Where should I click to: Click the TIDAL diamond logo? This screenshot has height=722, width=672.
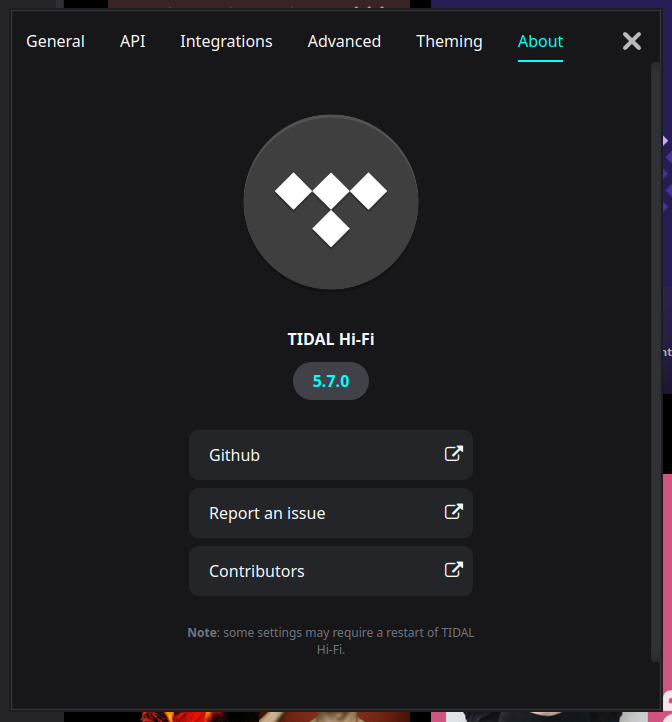[331, 202]
